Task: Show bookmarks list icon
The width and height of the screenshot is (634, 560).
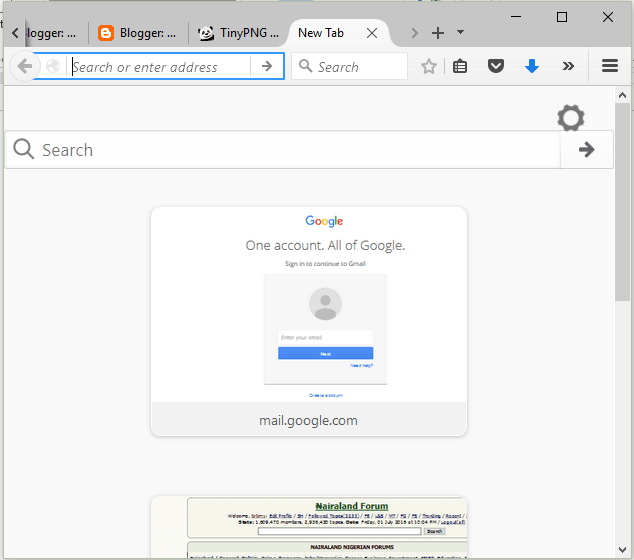Action: click(460, 66)
